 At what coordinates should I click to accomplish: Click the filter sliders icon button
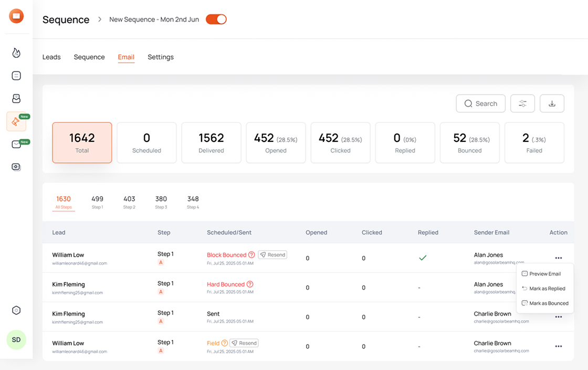522,104
